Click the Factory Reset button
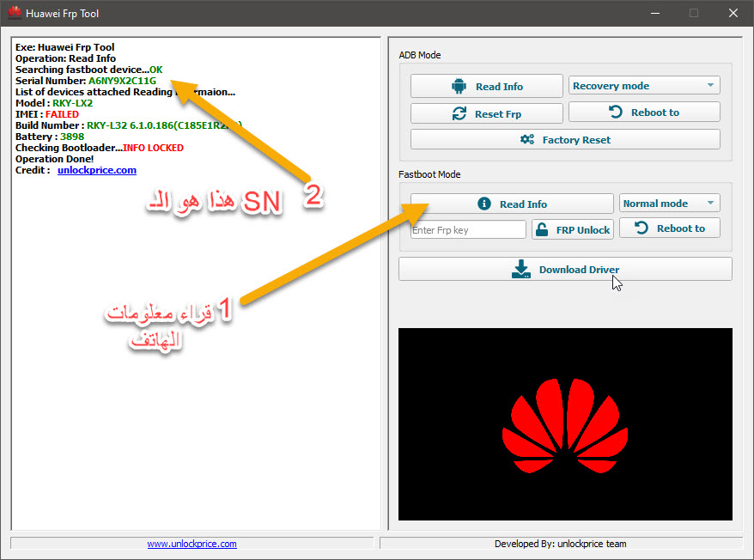754x560 pixels. tap(565, 139)
